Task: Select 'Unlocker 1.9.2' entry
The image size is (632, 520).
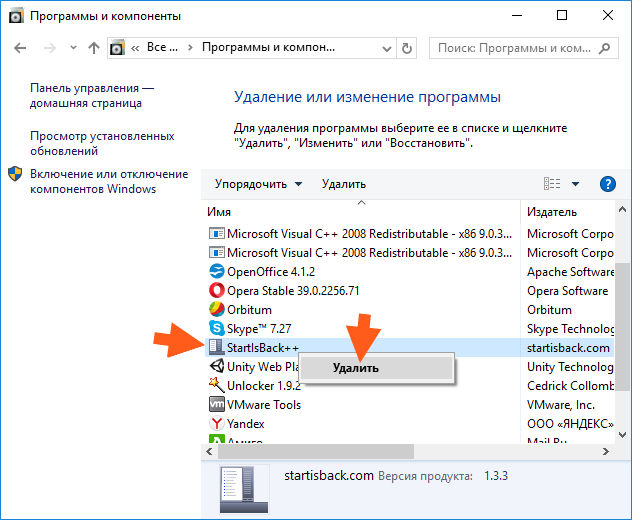Action: click(264, 386)
